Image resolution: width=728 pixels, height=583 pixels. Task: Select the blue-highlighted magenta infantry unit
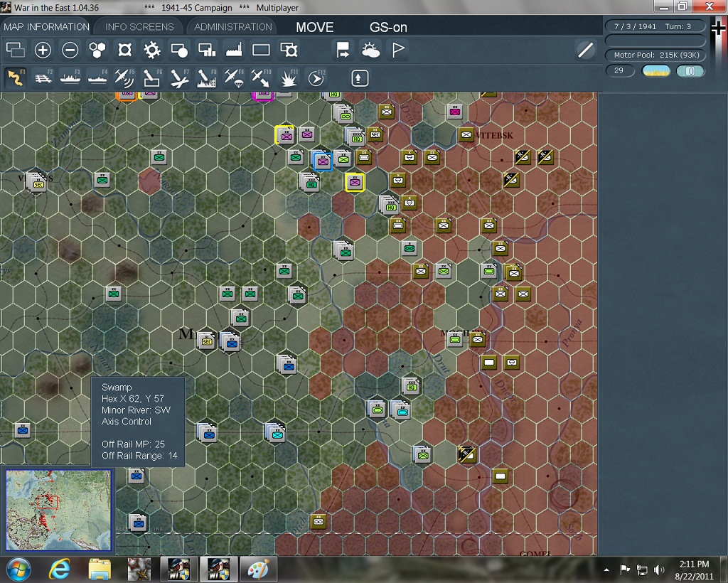click(x=323, y=161)
